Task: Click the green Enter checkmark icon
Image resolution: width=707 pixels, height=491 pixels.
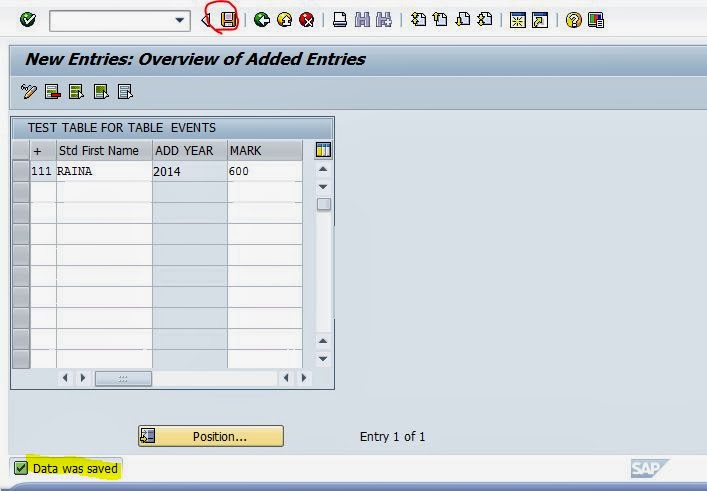Action: [x=28, y=19]
